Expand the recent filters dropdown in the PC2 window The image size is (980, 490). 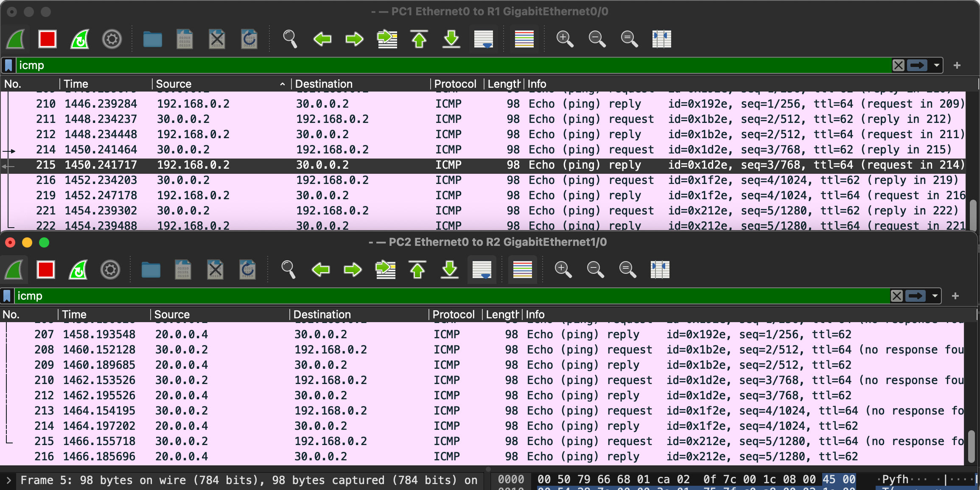pyautogui.click(x=935, y=296)
